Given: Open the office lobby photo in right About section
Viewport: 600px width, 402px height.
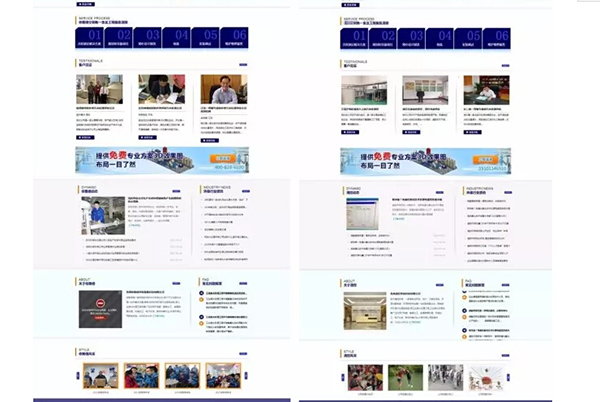Looking at the screenshot, I should tap(364, 310).
